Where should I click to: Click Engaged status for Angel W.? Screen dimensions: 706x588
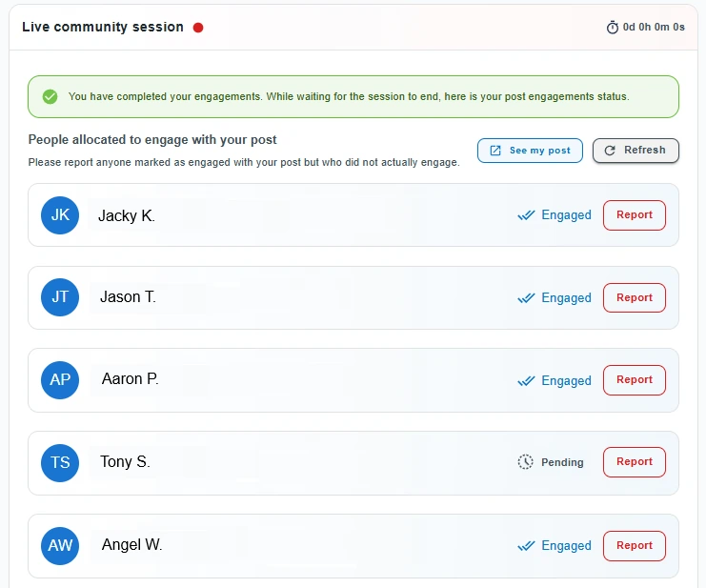(566, 546)
